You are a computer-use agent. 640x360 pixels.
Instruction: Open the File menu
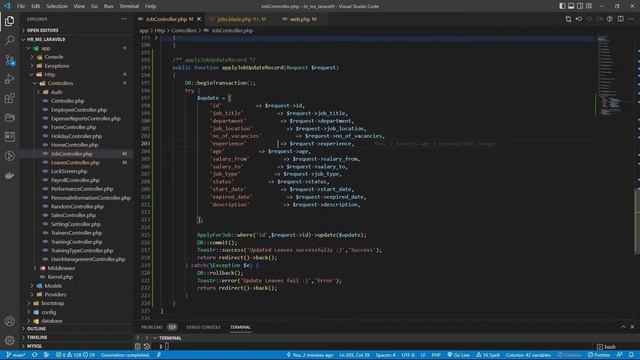(21, 6)
